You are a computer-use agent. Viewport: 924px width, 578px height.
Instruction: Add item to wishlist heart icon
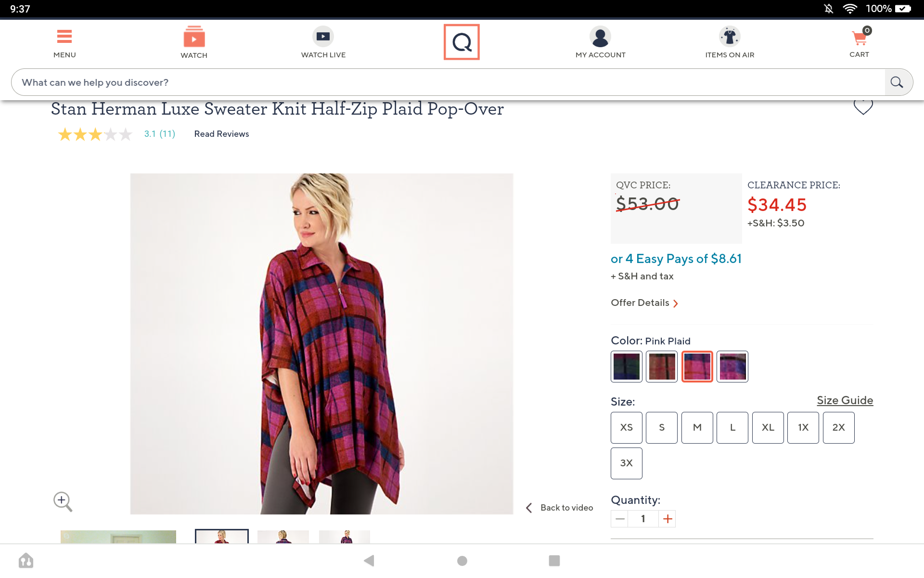click(x=863, y=106)
